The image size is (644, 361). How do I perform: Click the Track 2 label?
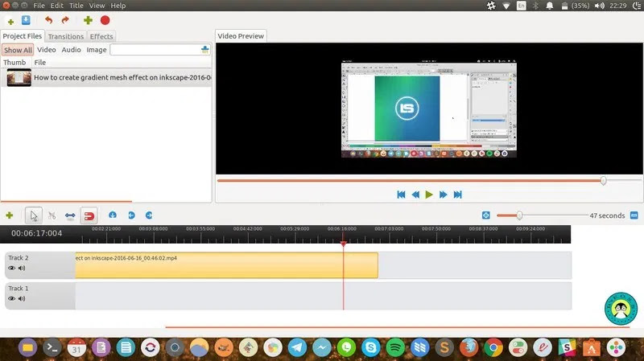pyautogui.click(x=19, y=258)
